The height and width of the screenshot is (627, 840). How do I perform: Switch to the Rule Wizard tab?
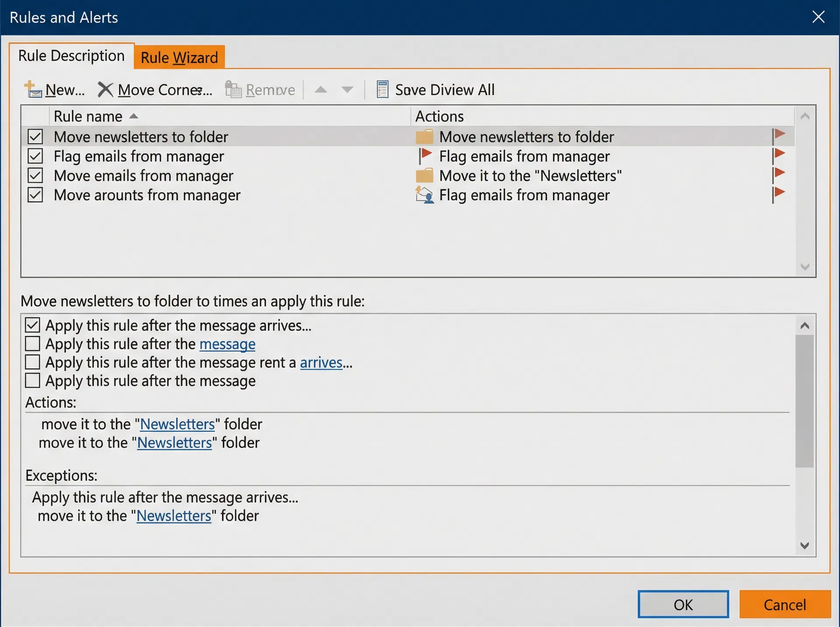179,57
